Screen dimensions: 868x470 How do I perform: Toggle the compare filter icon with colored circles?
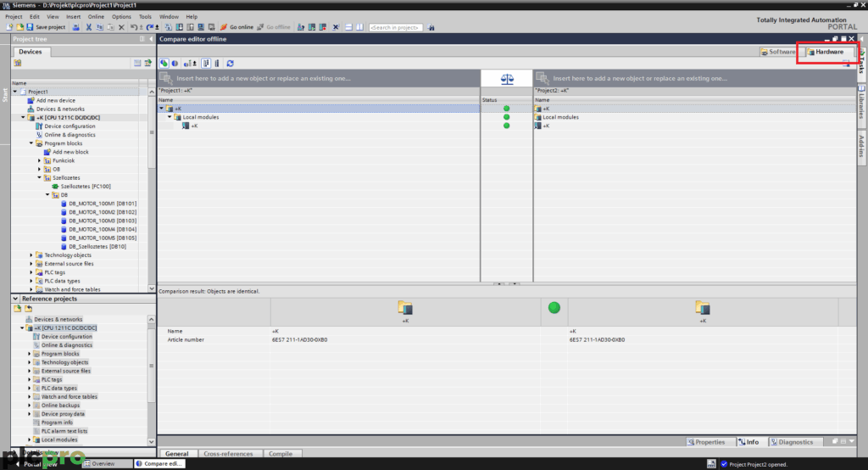click(x=164, y=63)
